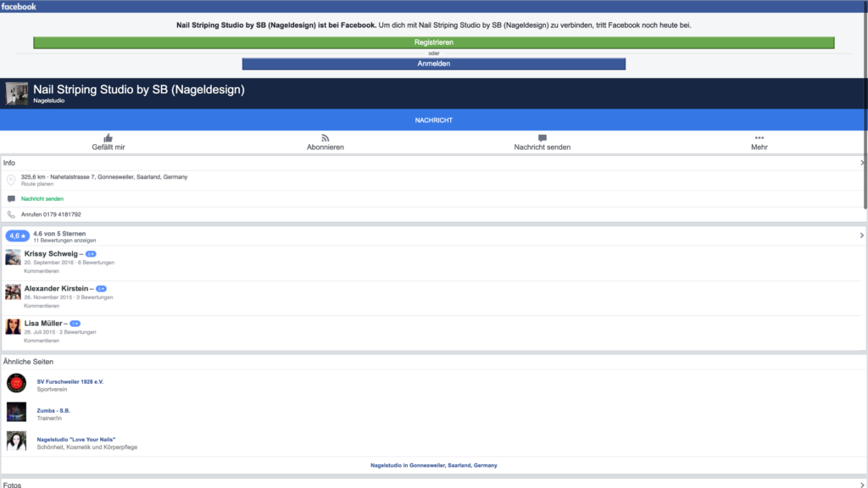Image resolution: width=868 pixels, height=488 pixels.
Task: Click Kommentieren under Lisa Müller's review
Action: pyautogui.click(x=42, y=341)
